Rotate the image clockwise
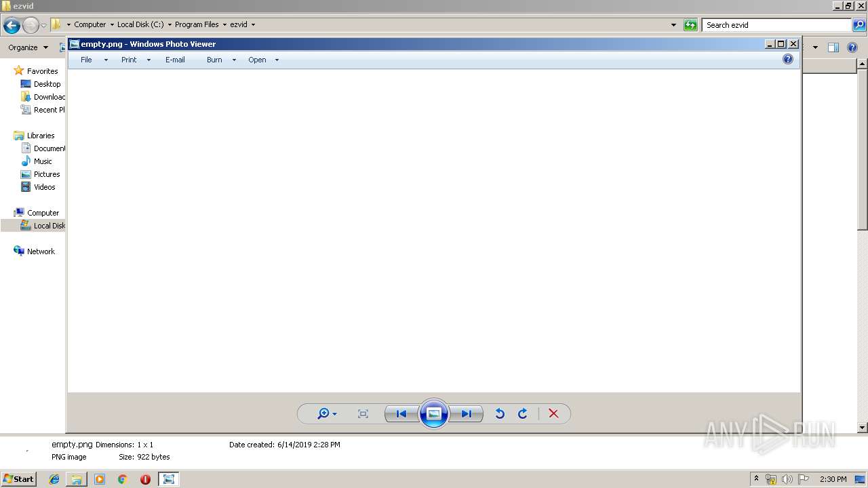Image resolution: width=868 pixels, height=488 pixels. pyautogui.click(x=522, y=414)
